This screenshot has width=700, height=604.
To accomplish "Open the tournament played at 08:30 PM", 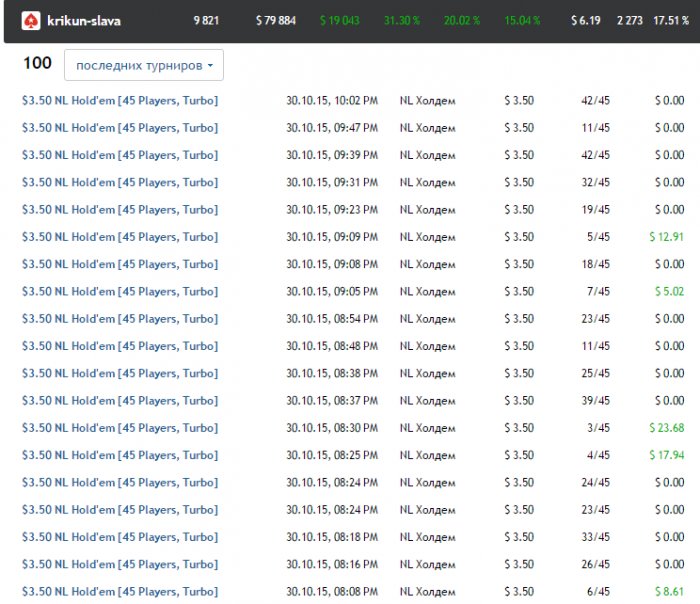I will (120, 428).
